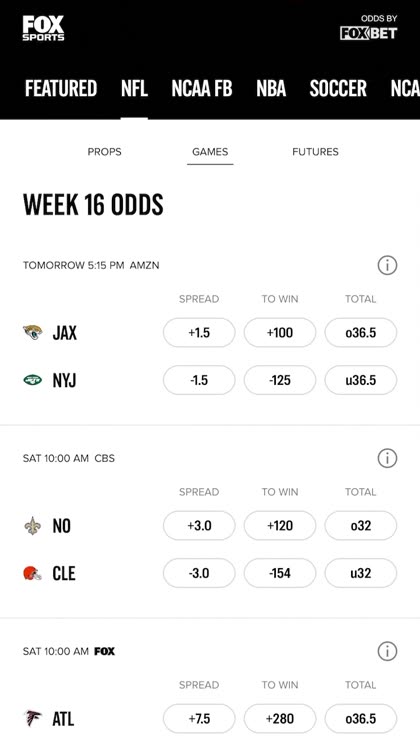
Task: Choose the o32 total for NO
Action: coord(361,526)
